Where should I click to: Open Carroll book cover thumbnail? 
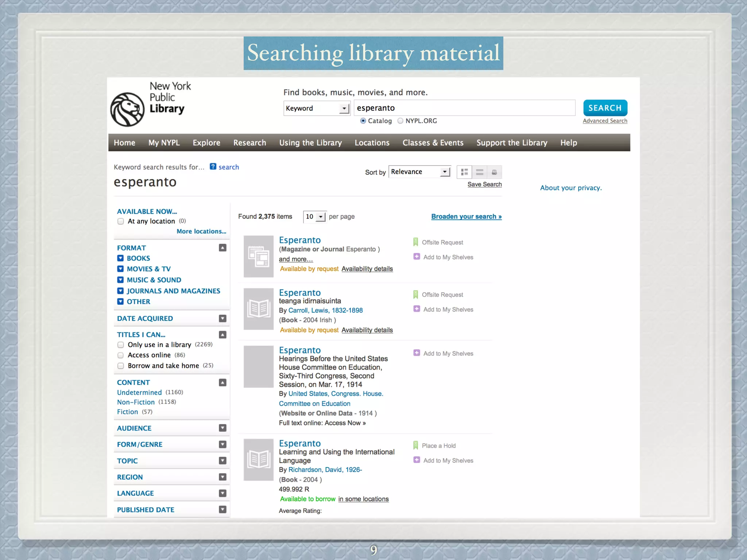(x=259, y=309)
